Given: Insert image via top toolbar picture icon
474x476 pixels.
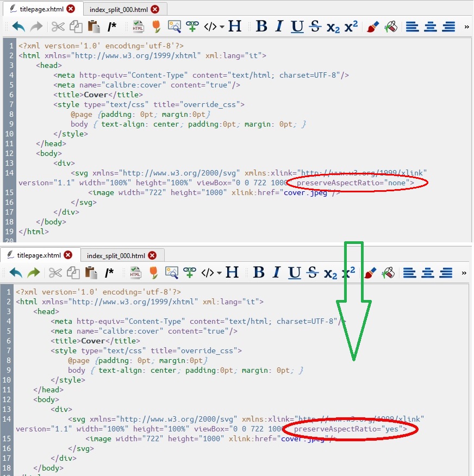Looking at the screenshot, I should (x=174, y=27).
